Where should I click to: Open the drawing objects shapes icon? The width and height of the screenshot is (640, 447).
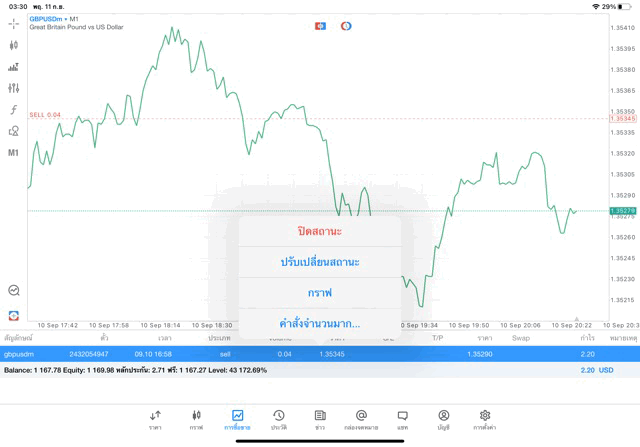14,131
